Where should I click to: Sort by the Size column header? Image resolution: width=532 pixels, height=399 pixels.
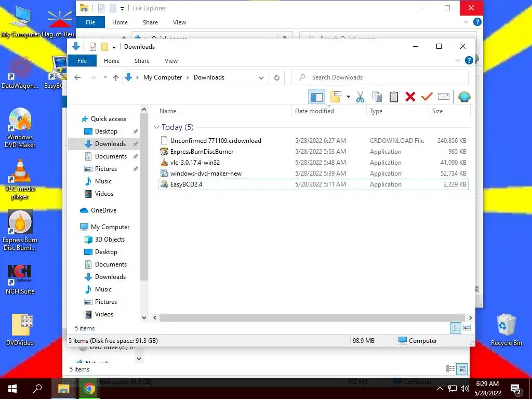click(x=437, y=111)
